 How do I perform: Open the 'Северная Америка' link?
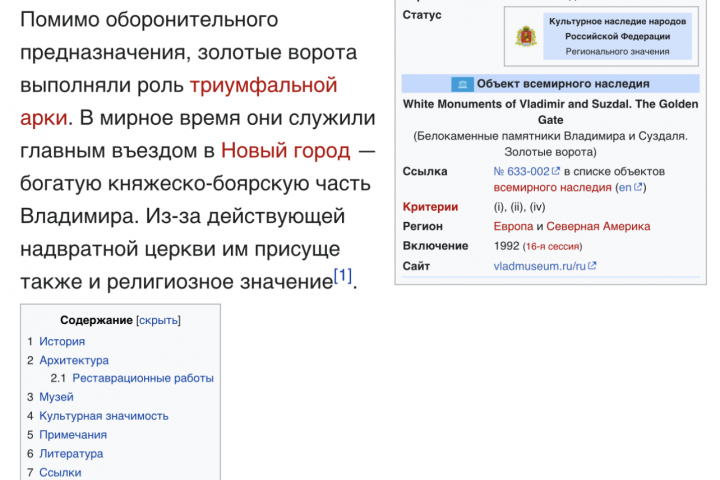(598, 226)
